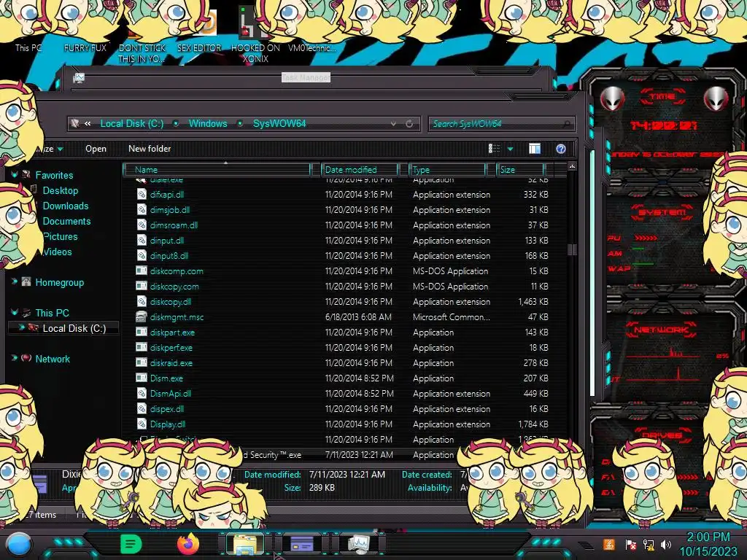Click the Task Manager window title icon

click(79, 77)
